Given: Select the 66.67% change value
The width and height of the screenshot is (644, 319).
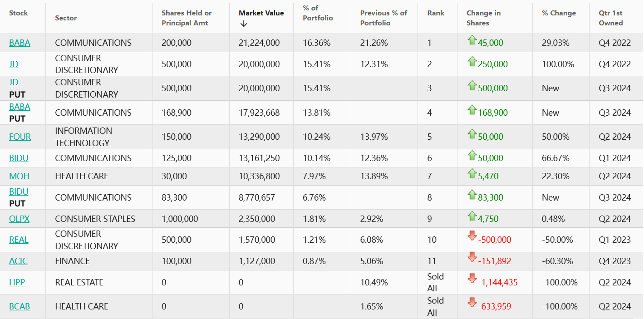Looking at the screenshot, I should pos(556,158).
